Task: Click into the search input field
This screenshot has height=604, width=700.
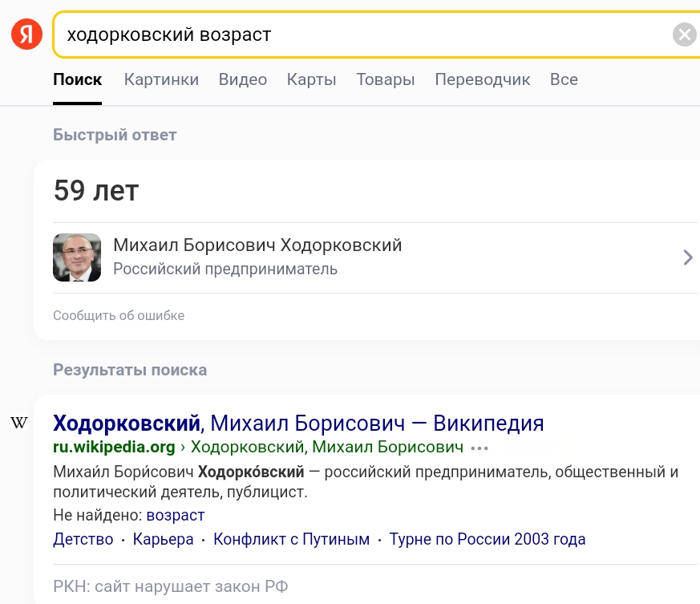Action: click(x=361, y=34)
